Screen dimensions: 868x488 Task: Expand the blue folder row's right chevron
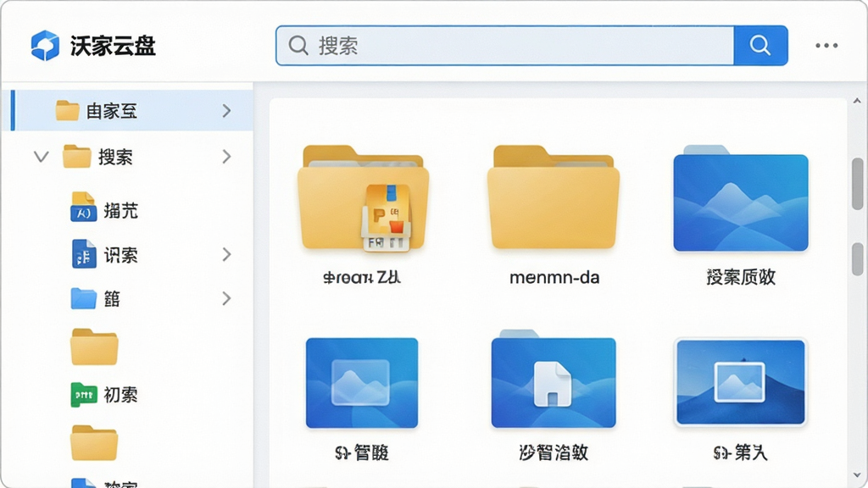[226, 299]
